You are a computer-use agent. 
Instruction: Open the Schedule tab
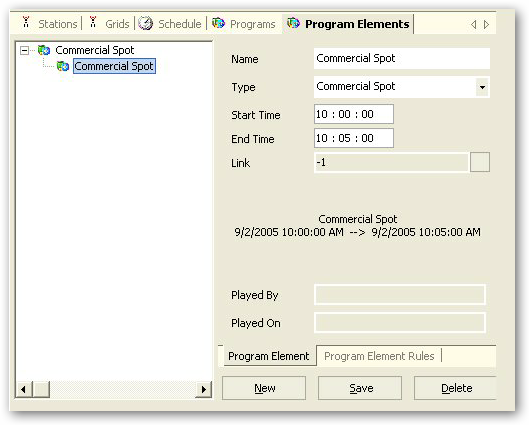coord(179,24)
